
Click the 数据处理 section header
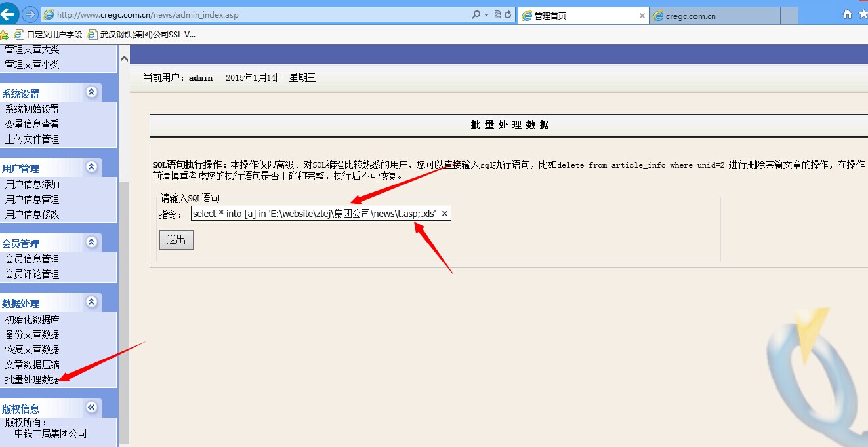coord(21,303)
